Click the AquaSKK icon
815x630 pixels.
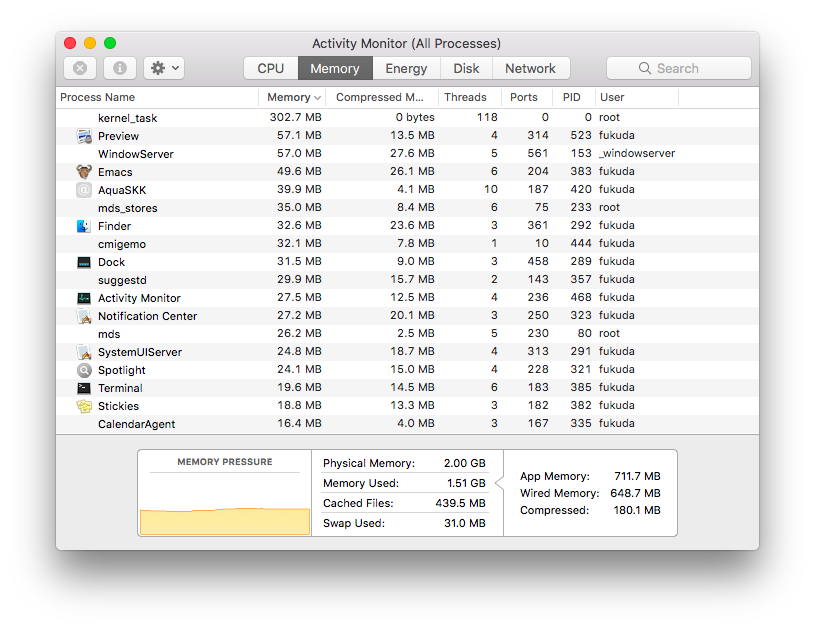tap(84, 190)
